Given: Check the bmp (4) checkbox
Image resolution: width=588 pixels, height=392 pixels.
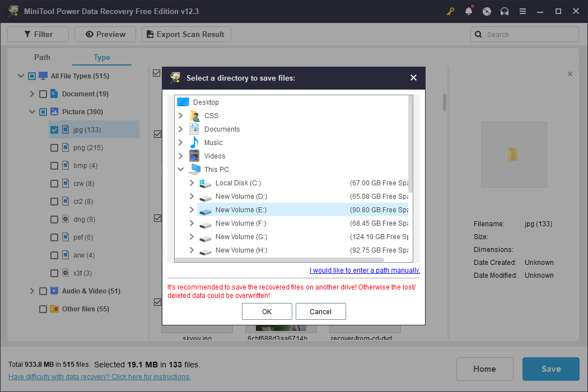Looking at the screenshot, I should [54, 166].
